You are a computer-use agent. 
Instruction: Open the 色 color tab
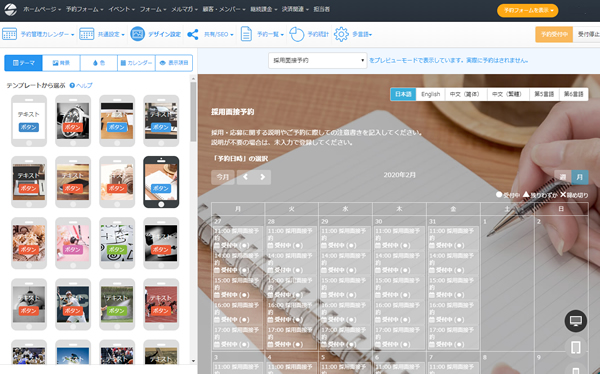99,63
